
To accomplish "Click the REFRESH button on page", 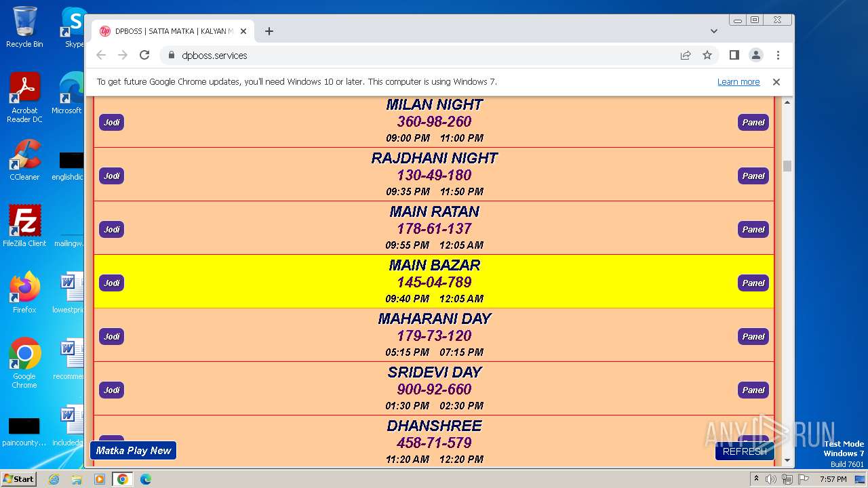I will coord(745,451).
